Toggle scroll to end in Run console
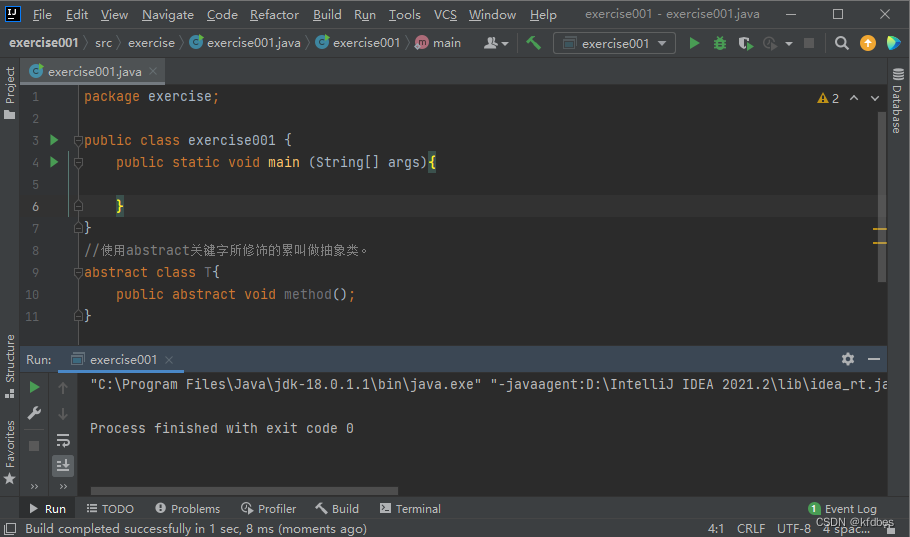The height and width of the screenshot is (537, 910). point(63,465)
